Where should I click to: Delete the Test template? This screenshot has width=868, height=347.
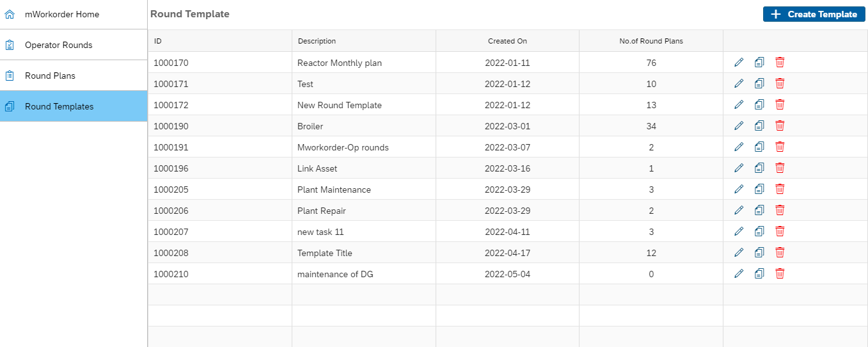point(780,83)
